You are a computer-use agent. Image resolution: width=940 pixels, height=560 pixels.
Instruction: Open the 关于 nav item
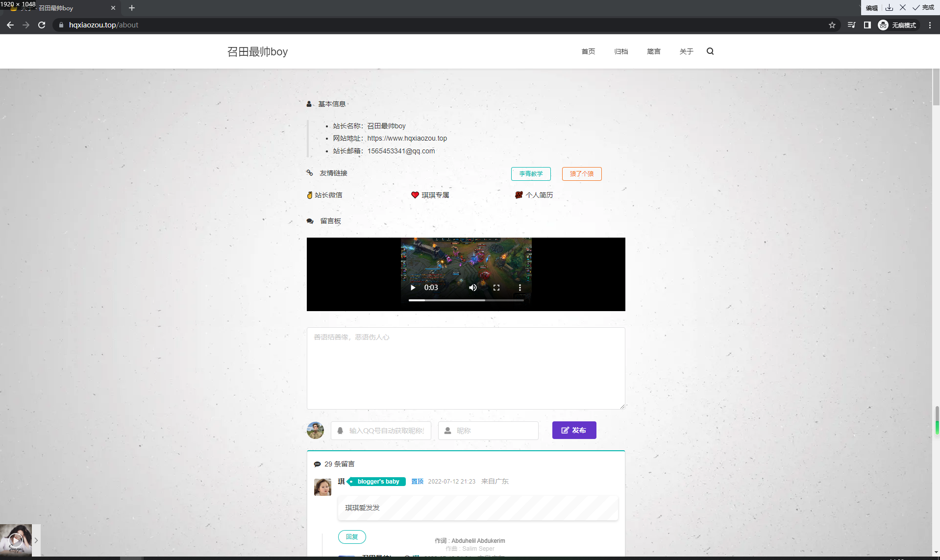[x=686, y=51]
